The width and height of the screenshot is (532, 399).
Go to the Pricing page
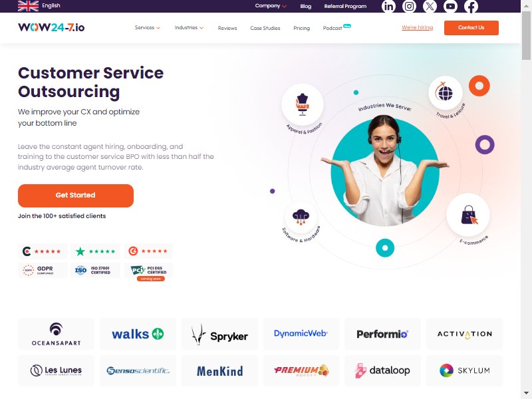click(x=302, y=28)
